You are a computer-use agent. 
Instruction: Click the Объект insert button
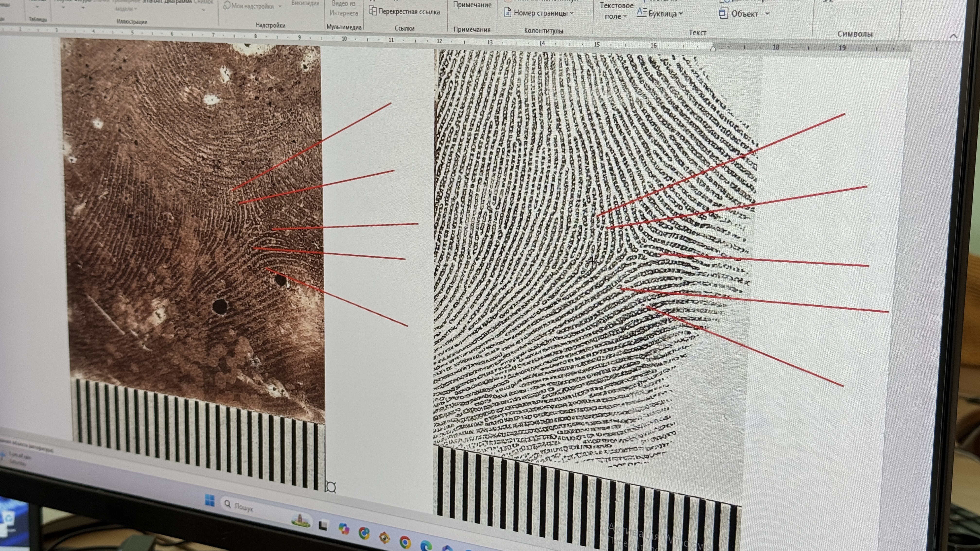[x=738, y=14]
